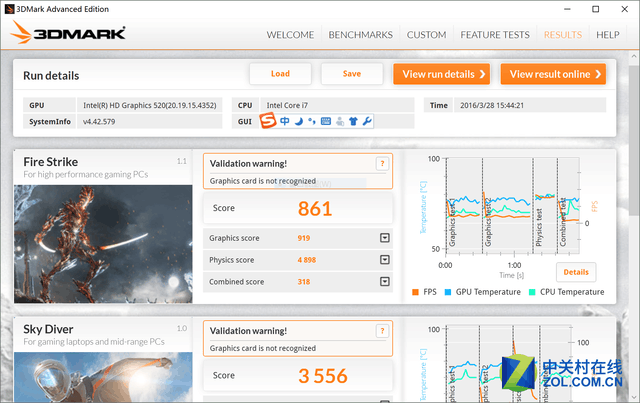Click the Sky Diver score 3 556

pyautogui.click(x=322, y=376)
